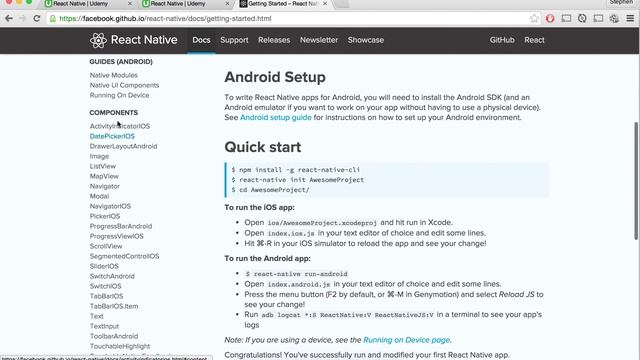The image size is (640, 360).
Task: Open NavigatorIOS component docs
Action: [110, 206]
